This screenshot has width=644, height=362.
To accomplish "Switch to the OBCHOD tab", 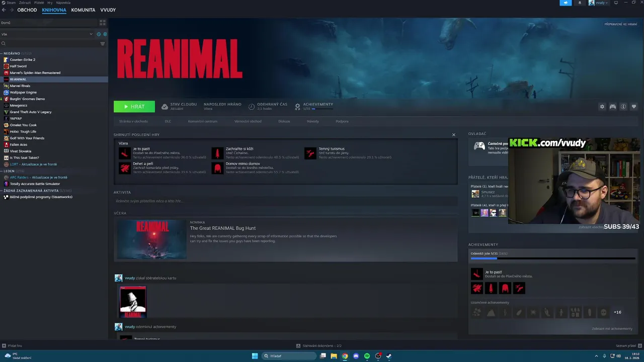I will pos(27,10).
